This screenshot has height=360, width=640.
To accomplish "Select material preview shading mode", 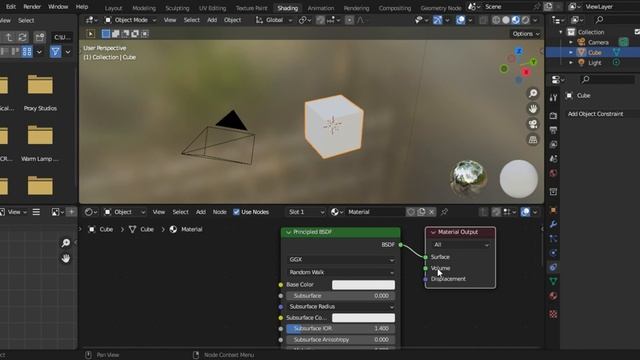I will (x=516, y=20).
